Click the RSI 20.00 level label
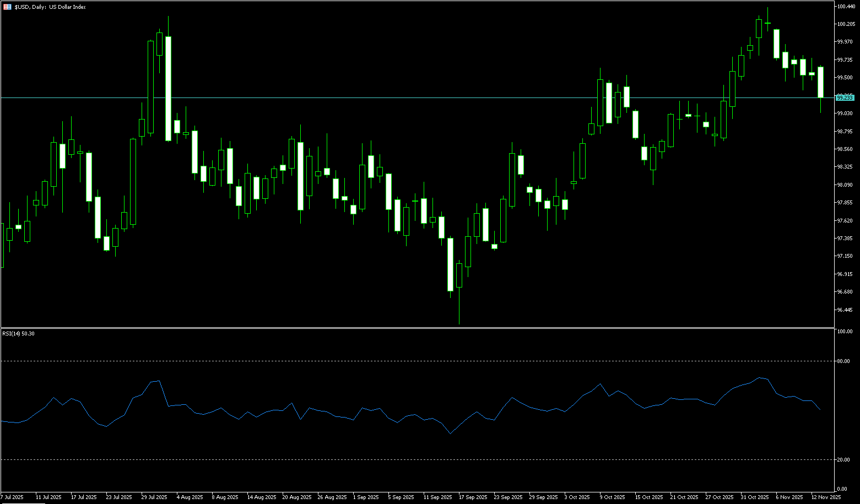Screen dimensions: 860x504 (843, 460)
